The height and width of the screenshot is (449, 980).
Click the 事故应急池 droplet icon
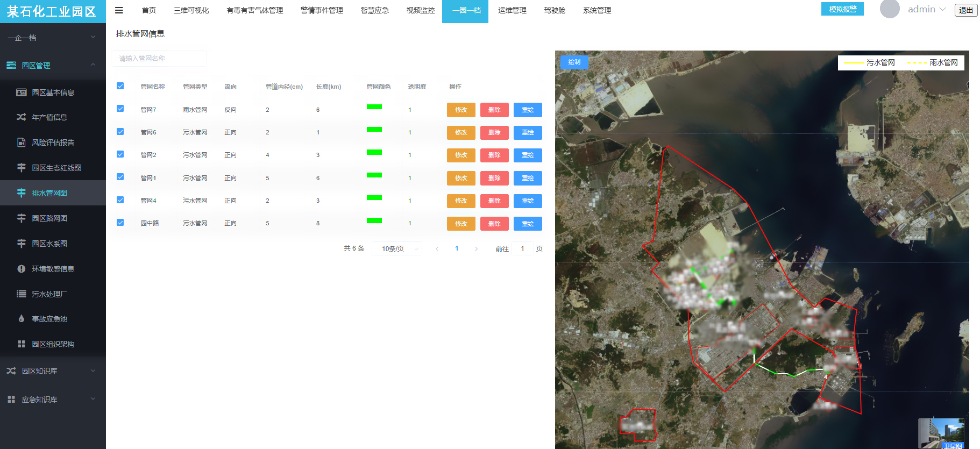22,319
